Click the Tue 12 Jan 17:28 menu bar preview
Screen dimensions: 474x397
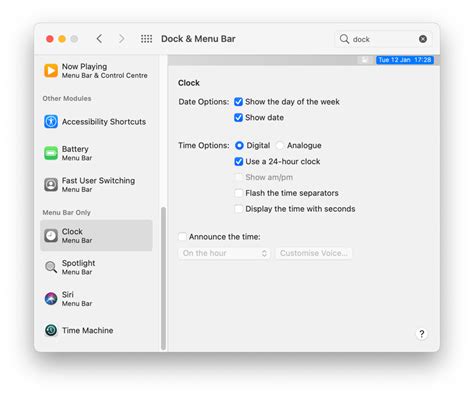click(x=405, y=60)
